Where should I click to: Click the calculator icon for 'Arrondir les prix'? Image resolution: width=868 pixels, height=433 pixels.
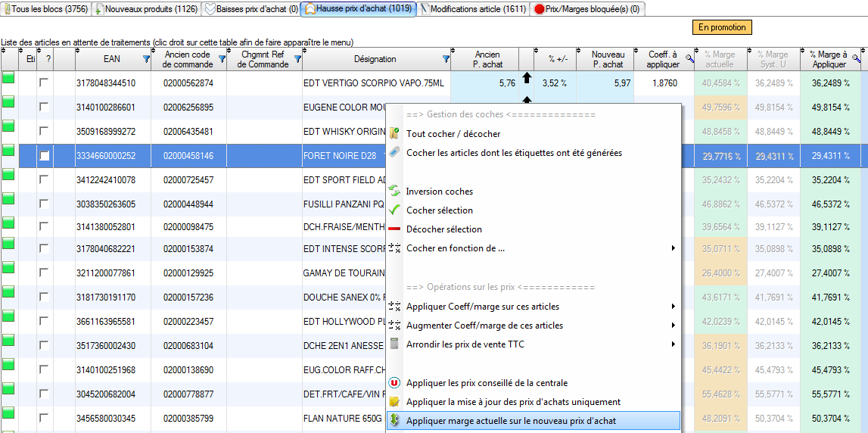click(x=394, y=344)
